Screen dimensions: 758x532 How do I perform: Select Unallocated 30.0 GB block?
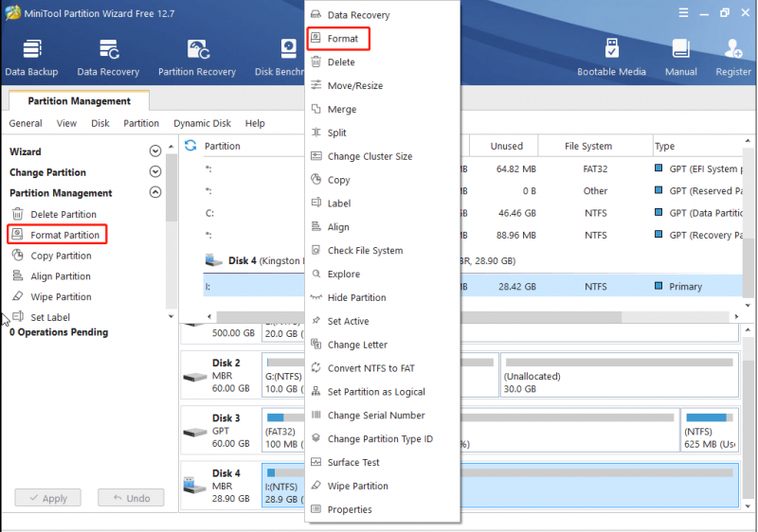click(x=620, y=376)
